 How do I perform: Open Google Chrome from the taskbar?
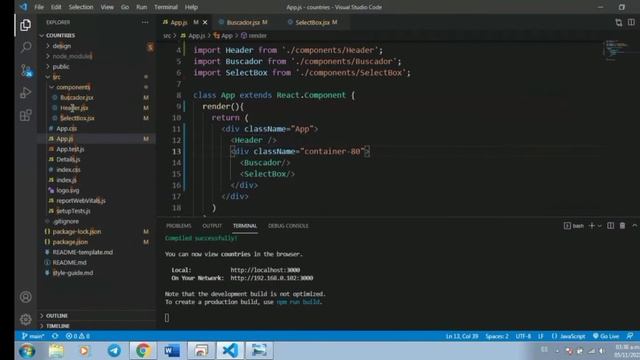coord(143,350)
